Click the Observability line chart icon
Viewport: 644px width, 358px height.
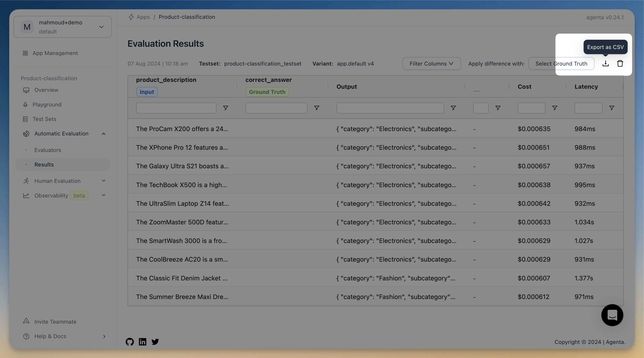pos(26,195)
